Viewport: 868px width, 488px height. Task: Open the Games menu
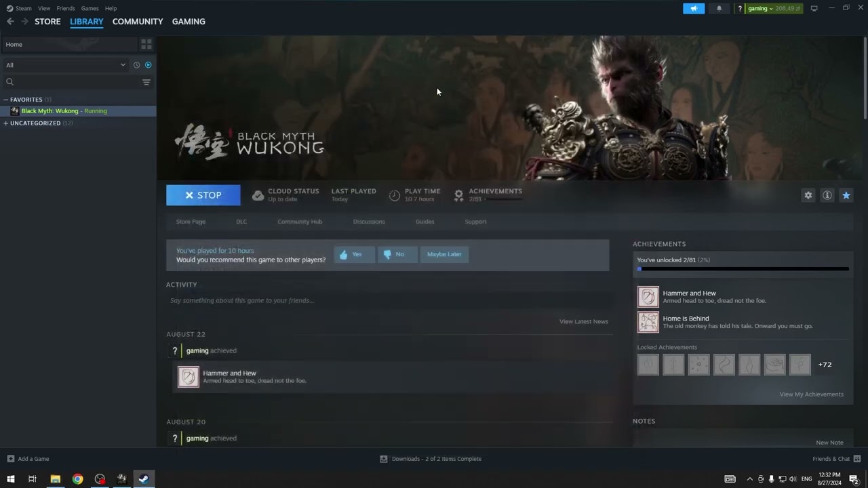(90, 8)
